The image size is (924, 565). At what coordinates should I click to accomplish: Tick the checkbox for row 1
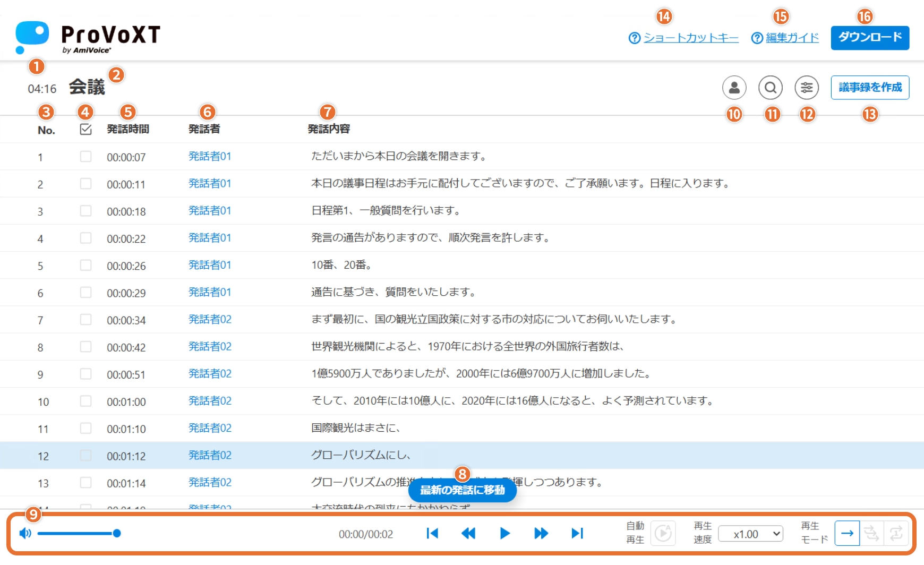(85, 157)
